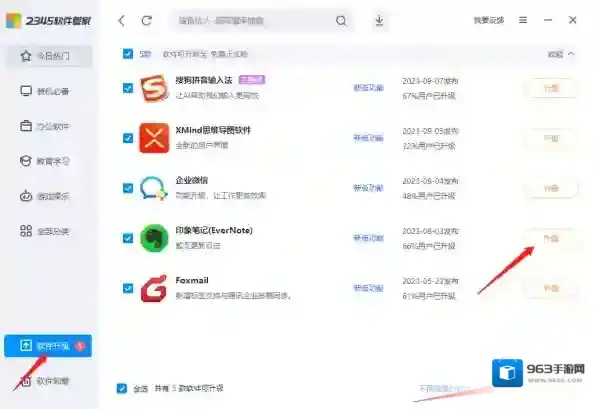
Task: Click the monitor icon for 装机必备
Action: (x=26, y=91)
